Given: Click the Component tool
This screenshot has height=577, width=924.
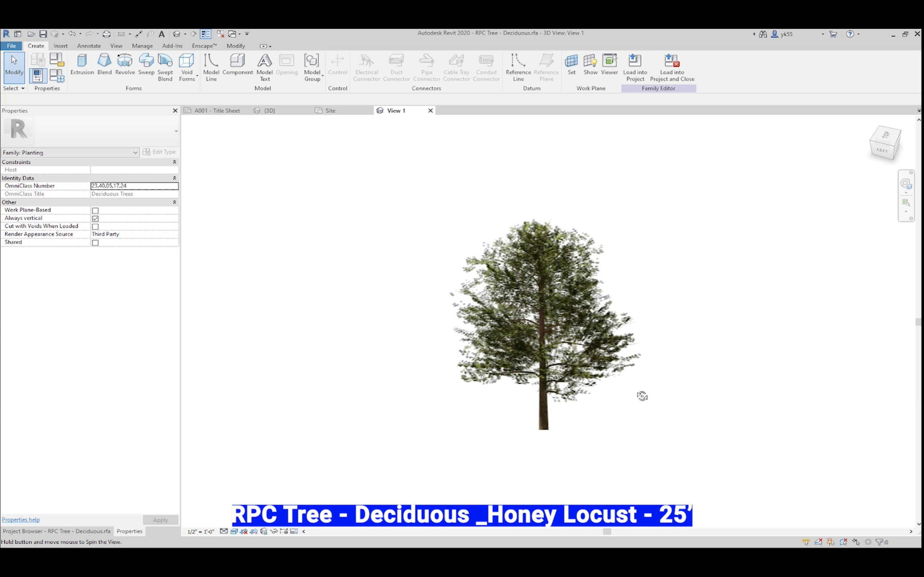Looking at the screenshot, I should (237, 64).
